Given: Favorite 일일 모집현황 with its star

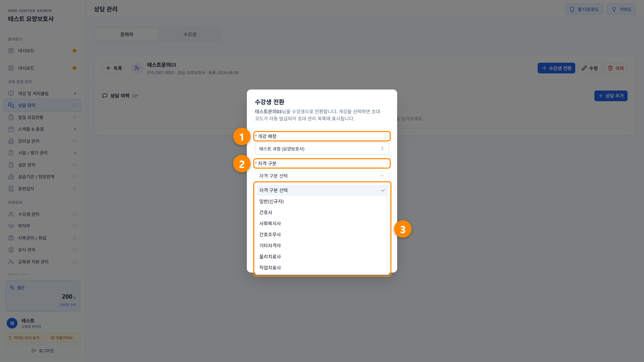Looking at the screenshot, I should (74, 117).
